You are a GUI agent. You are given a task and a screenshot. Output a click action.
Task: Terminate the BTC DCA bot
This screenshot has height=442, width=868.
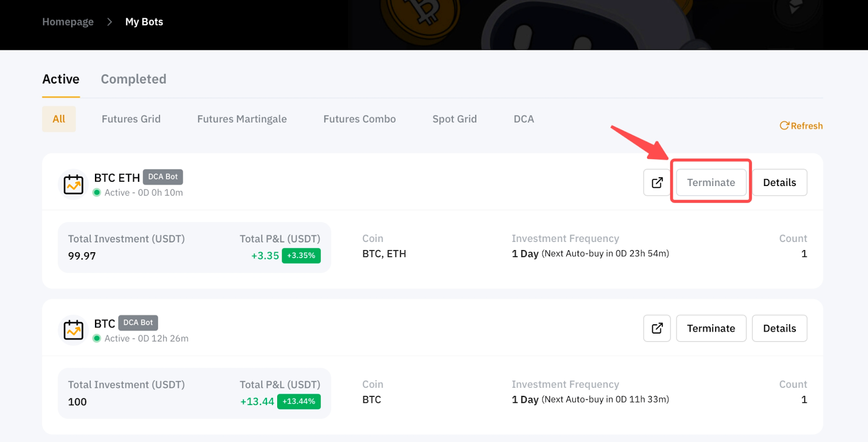(x=711, y=329)
